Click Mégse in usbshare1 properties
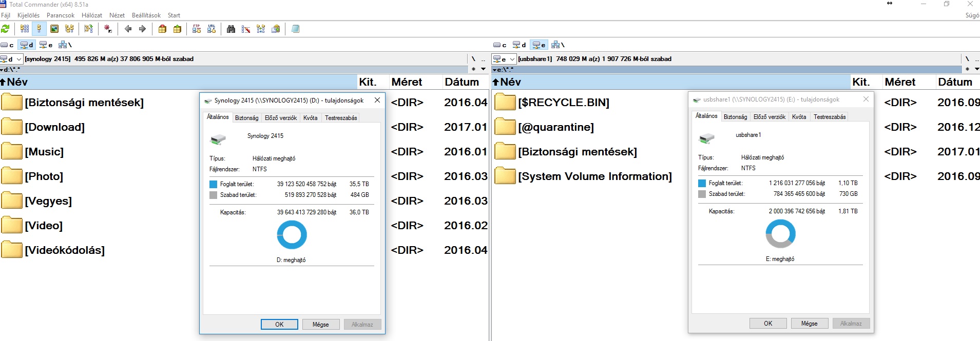 809,323
